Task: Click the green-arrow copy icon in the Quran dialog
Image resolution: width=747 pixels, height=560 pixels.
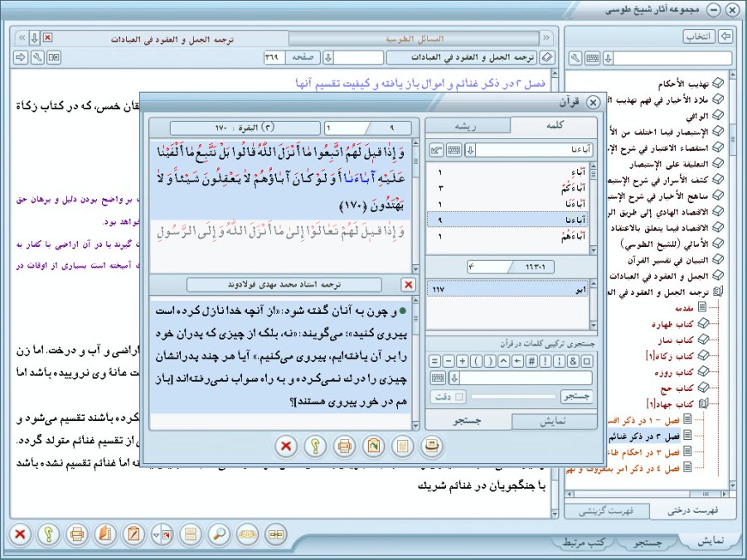Action: tap(373, 447)
